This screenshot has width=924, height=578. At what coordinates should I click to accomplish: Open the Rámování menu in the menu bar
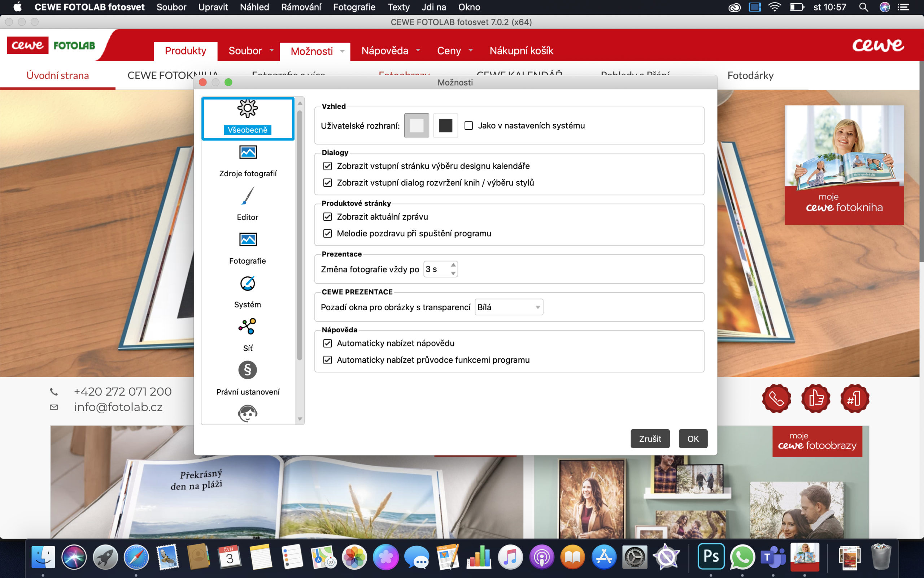301,7
